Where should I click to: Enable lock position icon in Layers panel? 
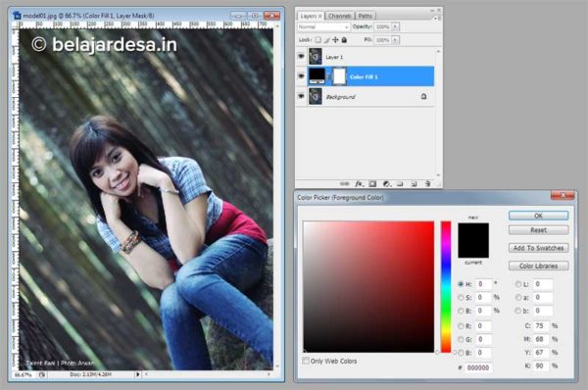(x=335, y=40)
